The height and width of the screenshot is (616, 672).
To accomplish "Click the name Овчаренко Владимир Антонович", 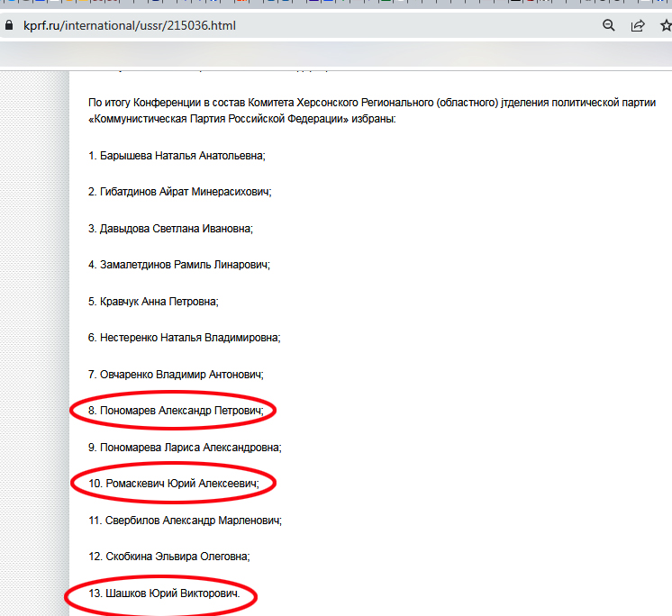I will coord(176,374).
